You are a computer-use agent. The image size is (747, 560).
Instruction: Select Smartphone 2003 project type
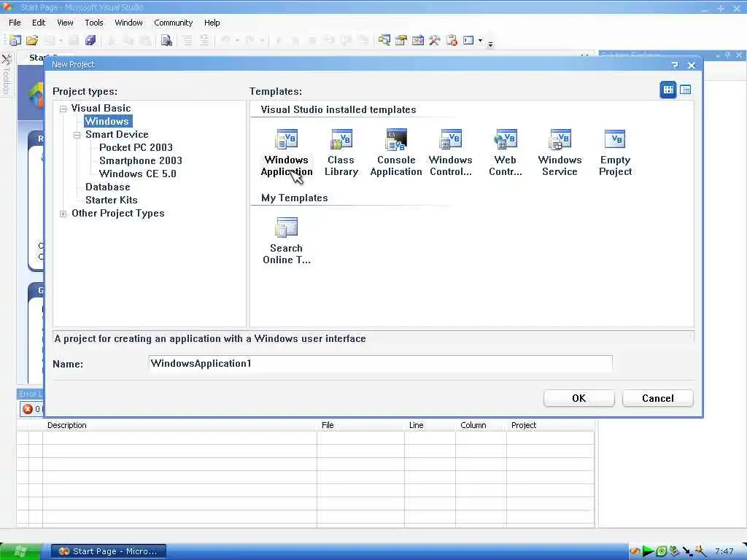pos(141,160)
